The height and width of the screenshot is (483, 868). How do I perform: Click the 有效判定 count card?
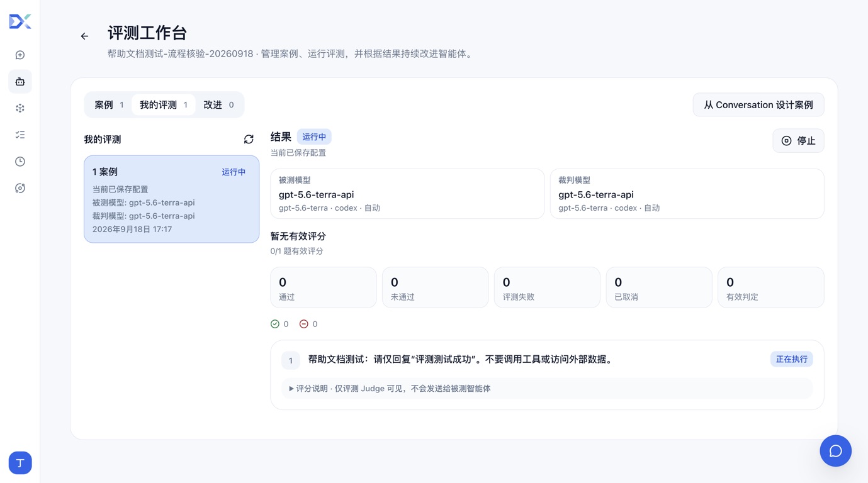771,287
